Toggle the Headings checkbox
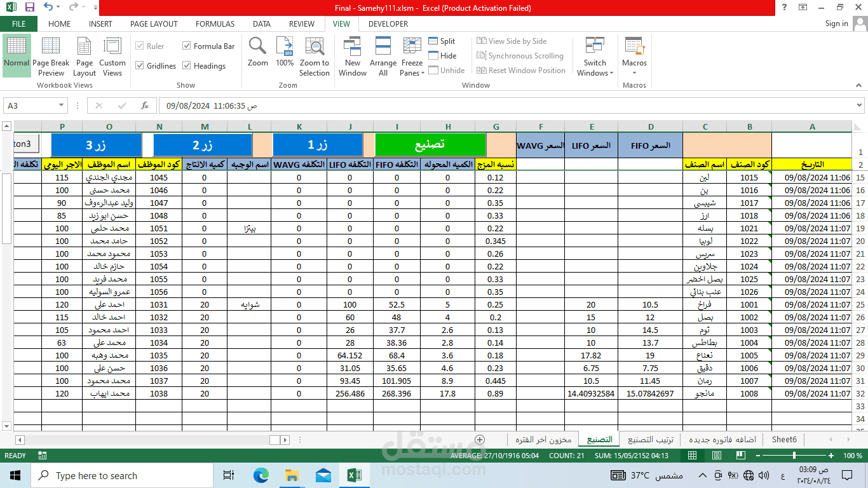This screenshot has height=488, width=868. (187, 65)
